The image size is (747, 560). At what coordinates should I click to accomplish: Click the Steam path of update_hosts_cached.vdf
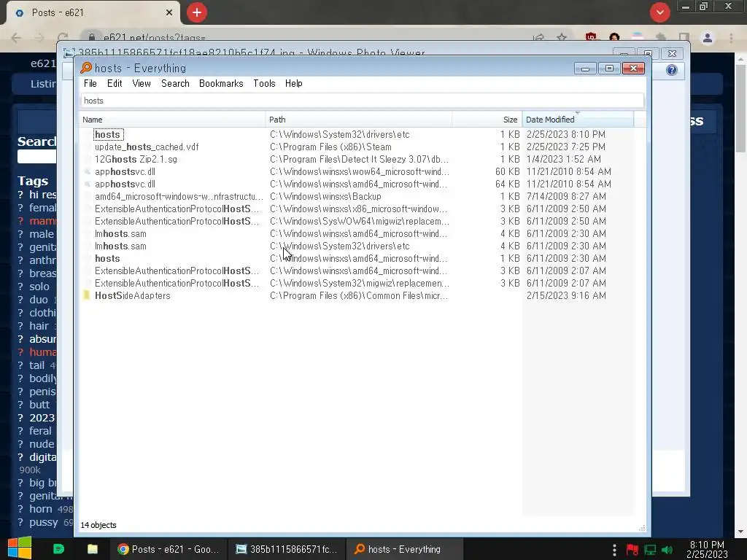pyautogui.click(x=330, y=147)
